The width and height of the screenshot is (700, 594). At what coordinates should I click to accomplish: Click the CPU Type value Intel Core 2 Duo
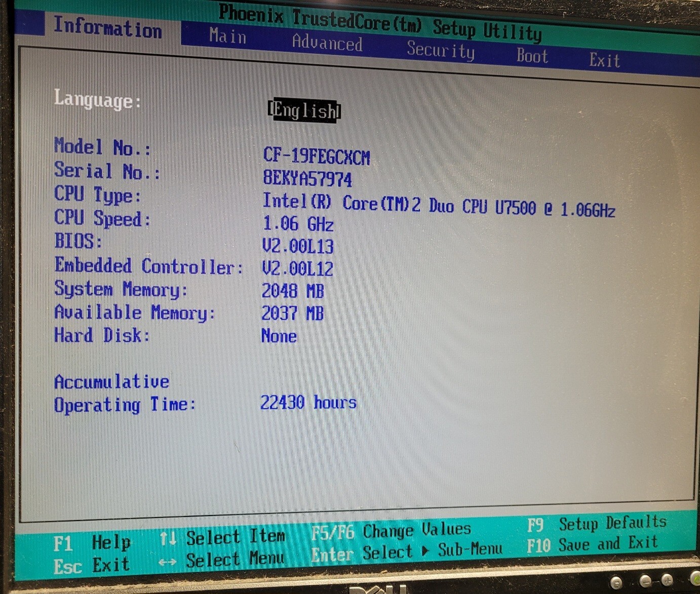click(439, 206)
